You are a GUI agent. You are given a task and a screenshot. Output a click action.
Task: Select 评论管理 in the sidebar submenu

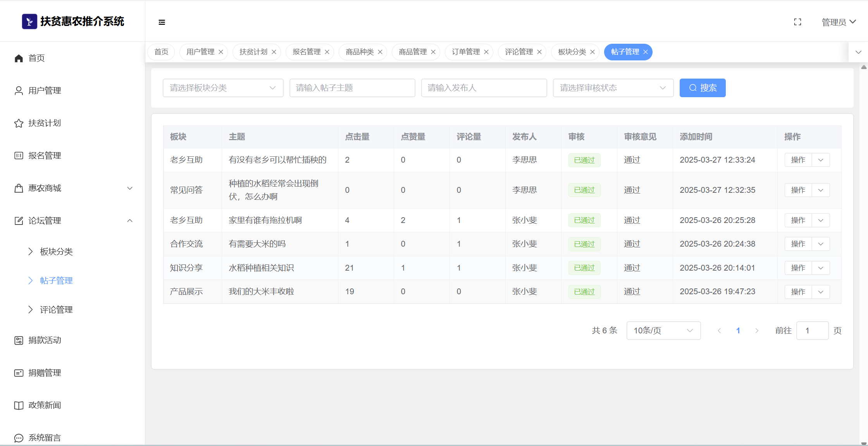pyautogui.click(x=56, y=310)
